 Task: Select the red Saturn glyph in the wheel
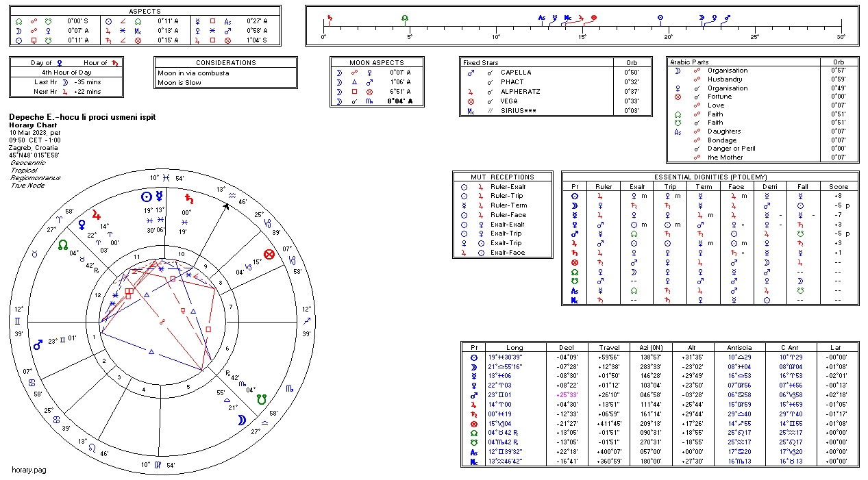pyautogui.click(x=189, y=199)
